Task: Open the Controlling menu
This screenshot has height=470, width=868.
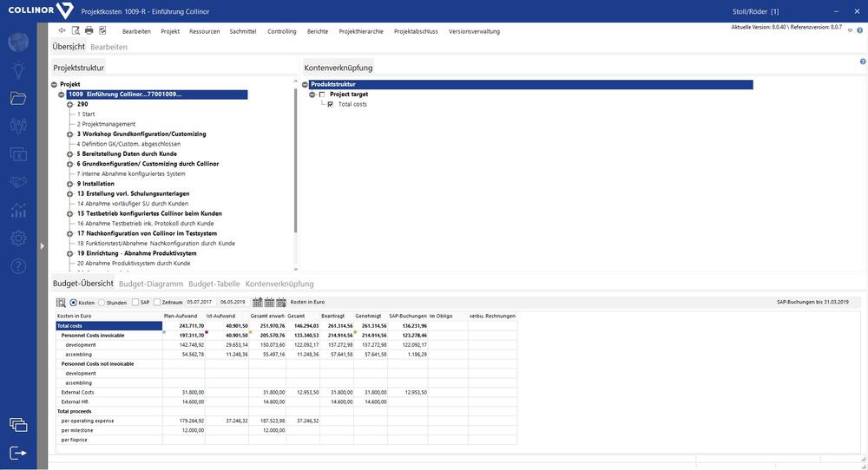Action: tap(281, 31)
